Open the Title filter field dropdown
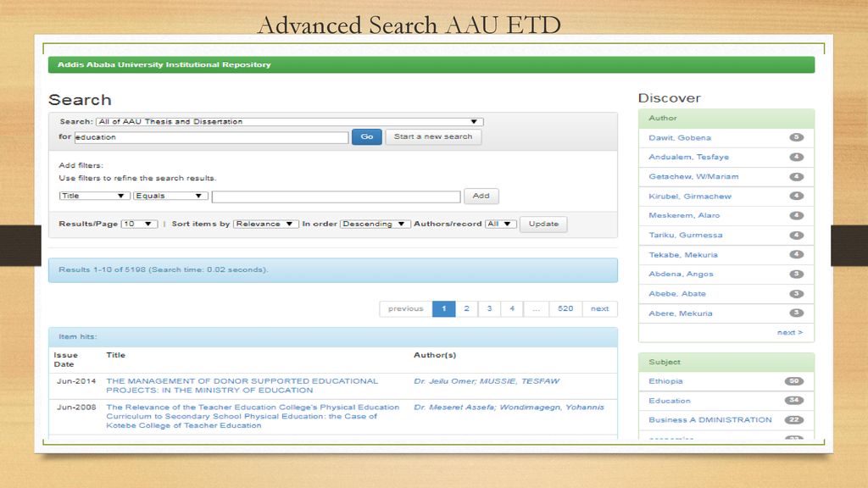868x488 pixels. pyautogui.click(x=94, y=196)
